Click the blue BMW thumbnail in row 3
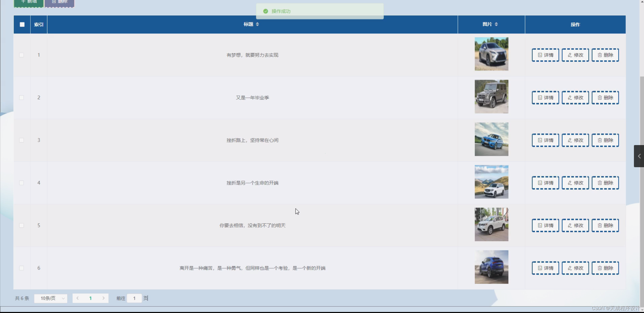 point(491,139)
